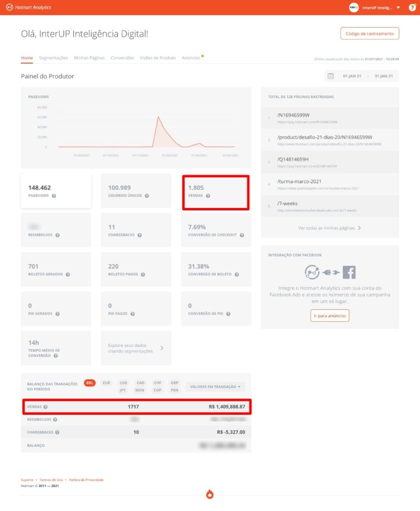Open the tracked page /product/desafio-21-dias-20/N16946599W

tap(330, 140)
